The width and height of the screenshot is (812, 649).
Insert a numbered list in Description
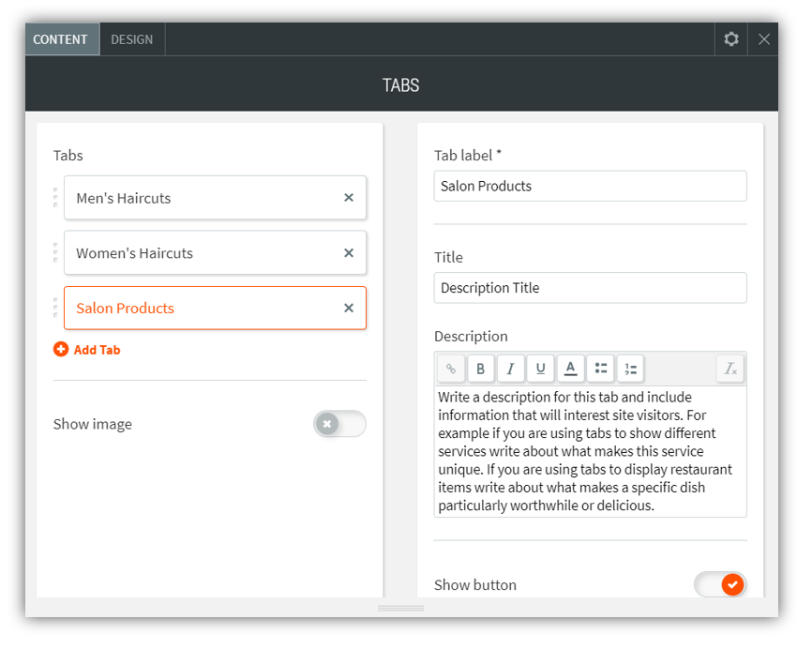click(630, 369)
